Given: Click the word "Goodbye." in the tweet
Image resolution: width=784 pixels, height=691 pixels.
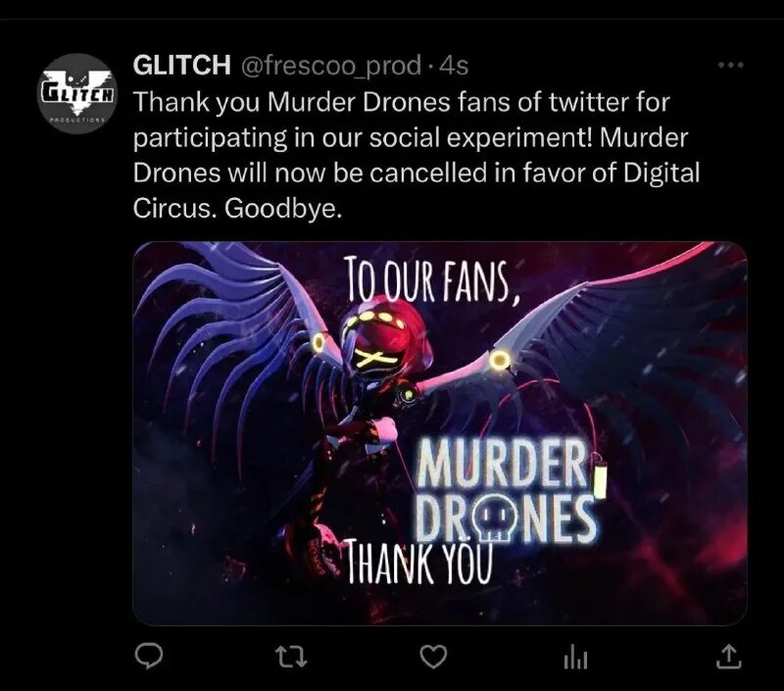Looking at the screenshot, I should pyautogui.click(x=283, y=209).
